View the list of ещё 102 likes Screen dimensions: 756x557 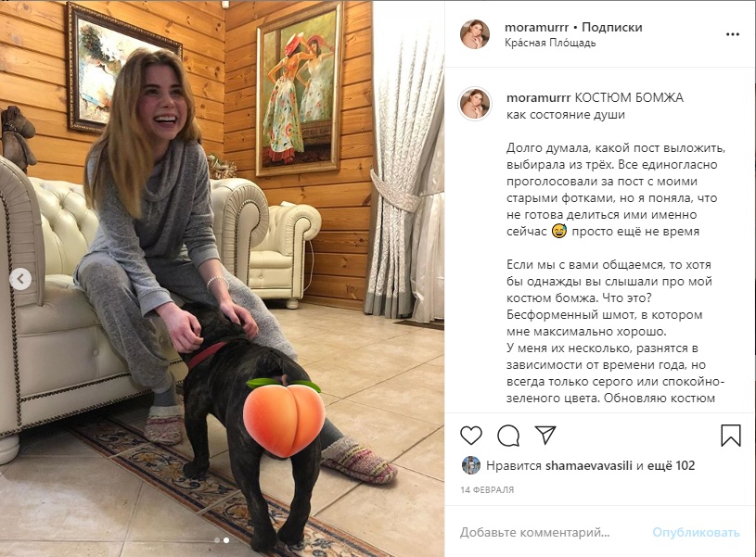coord(671,465)
